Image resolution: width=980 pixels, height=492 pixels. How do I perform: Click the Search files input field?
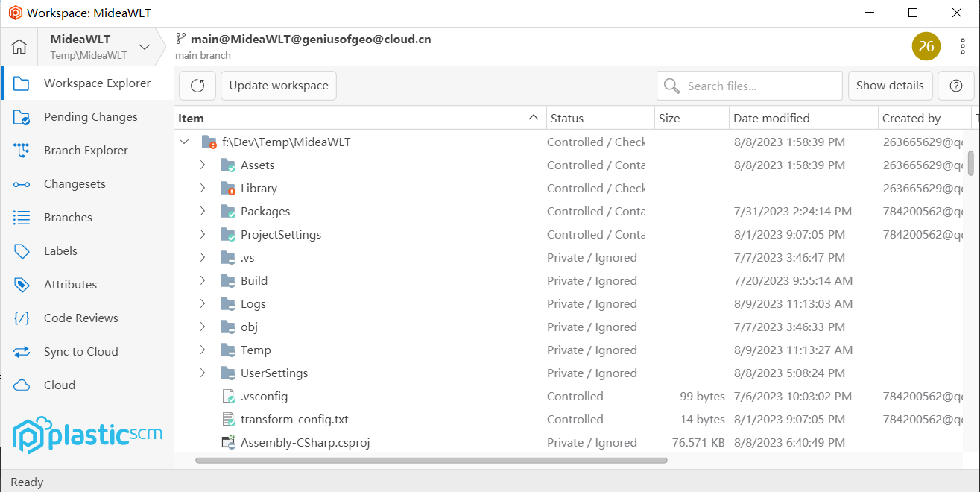760,86
